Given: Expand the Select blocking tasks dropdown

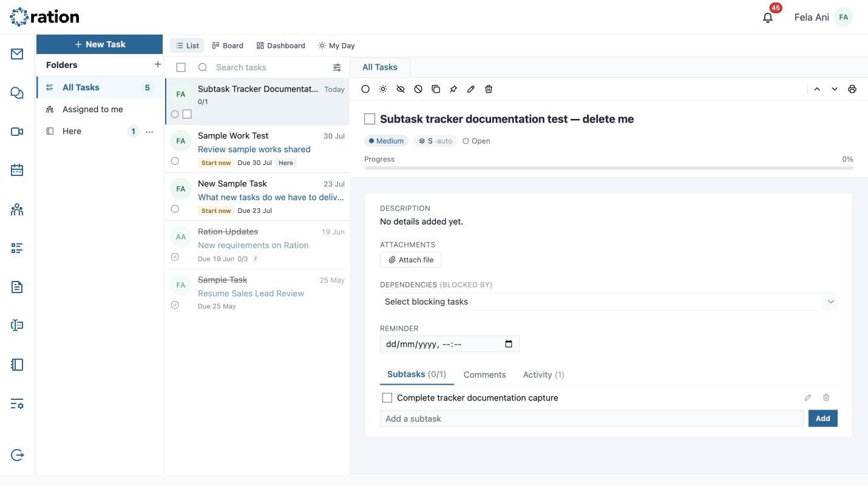Looking at the screenshot, I should (609, 302).
